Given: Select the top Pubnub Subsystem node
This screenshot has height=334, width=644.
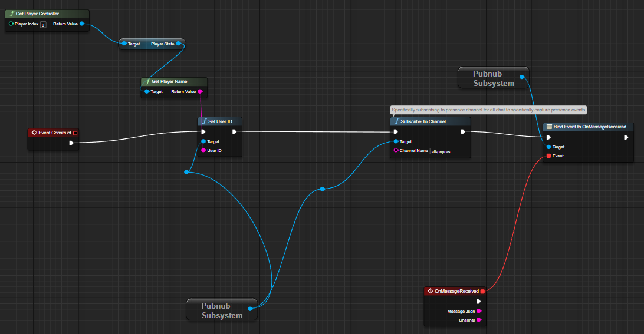Looking at the screenshot, I should pos(494,78).
